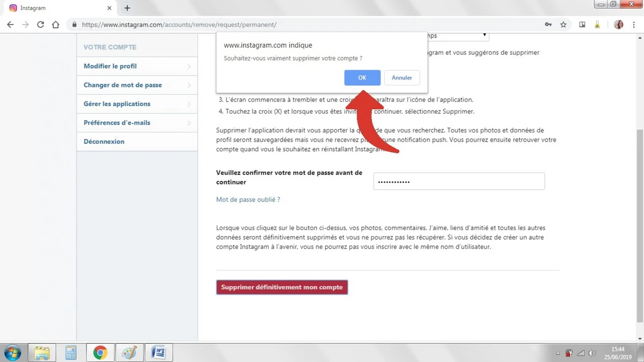Open Windows Start menu orb
Screen dimensions: 644x362
tap(12, 352)
